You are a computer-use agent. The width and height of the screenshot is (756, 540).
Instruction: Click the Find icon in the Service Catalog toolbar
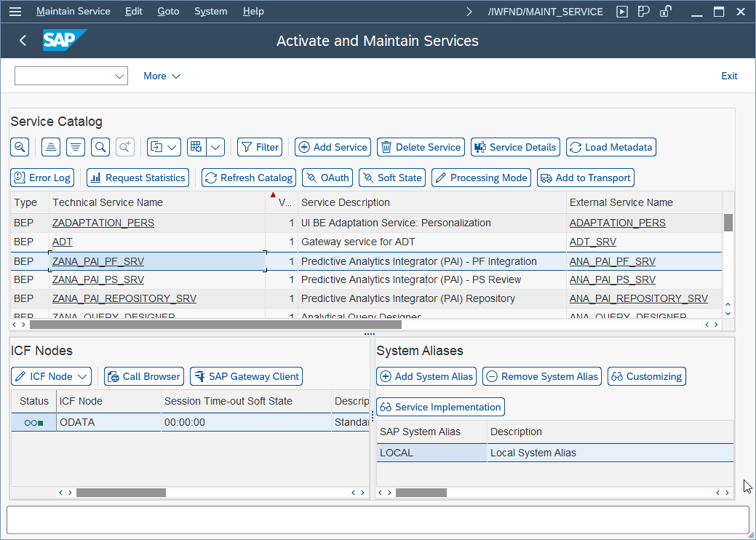(101, 147)
